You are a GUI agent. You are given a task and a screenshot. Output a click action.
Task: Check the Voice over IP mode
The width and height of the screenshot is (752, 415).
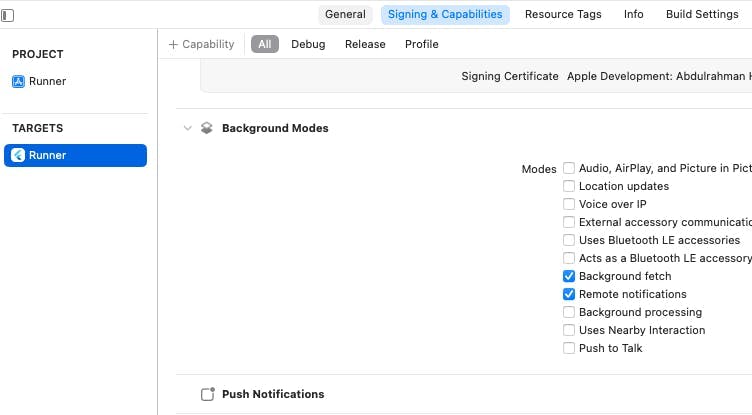tap(569, 204)
